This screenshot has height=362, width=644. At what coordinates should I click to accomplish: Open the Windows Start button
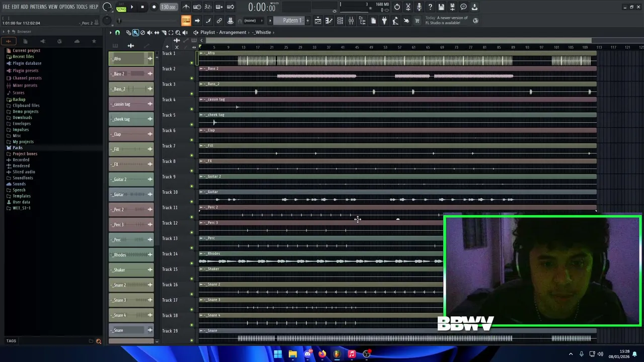click(x=278, y=354)
